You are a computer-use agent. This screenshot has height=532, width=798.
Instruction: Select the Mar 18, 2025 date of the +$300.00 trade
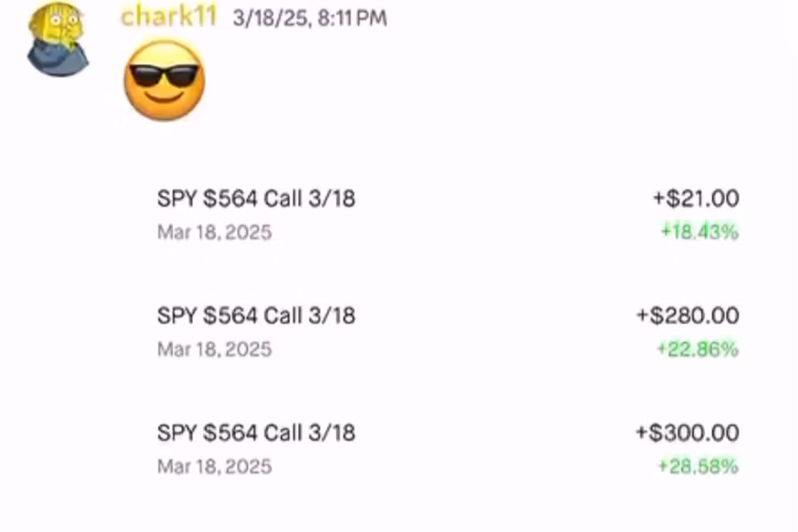coord(214,466)
